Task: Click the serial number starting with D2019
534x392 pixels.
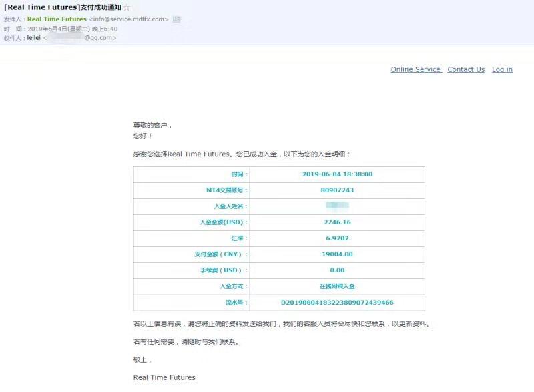Action: click(337, 303)
